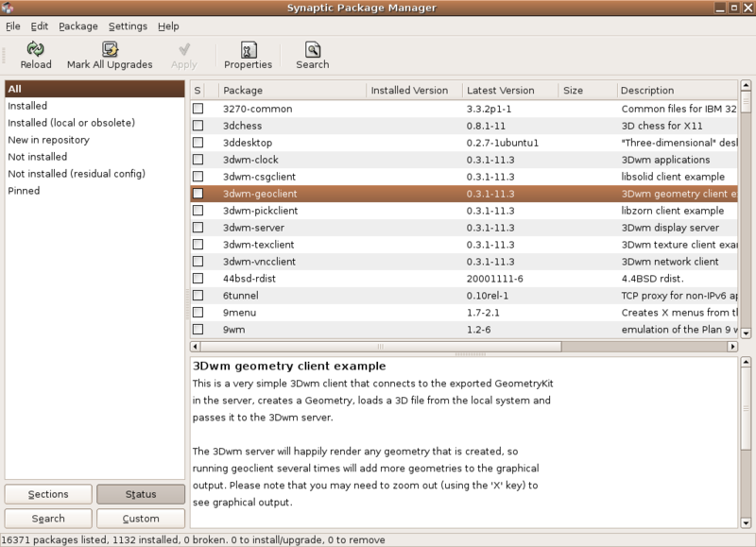Switch to Sections filter view

coord(48,494)
